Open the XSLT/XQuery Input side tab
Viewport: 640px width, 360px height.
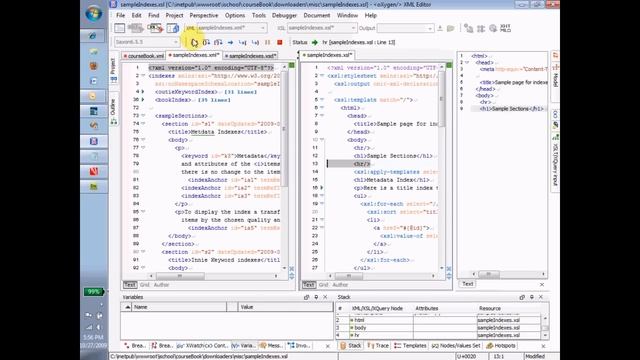tap(555, 163)
